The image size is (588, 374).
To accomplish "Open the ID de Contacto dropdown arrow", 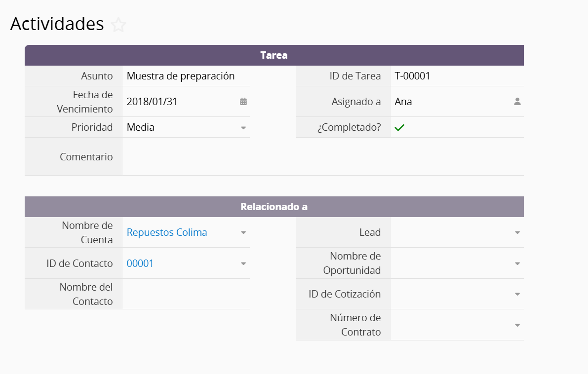I will pos(243,264).
